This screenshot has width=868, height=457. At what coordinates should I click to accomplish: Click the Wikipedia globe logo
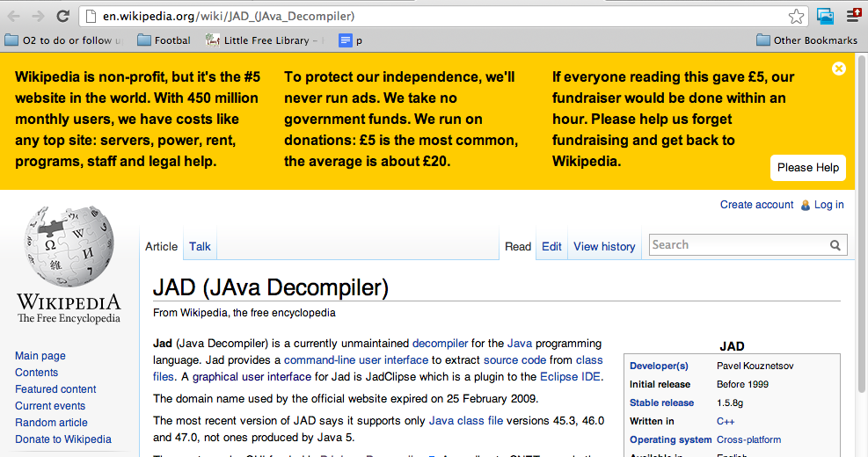pos(69,249)
